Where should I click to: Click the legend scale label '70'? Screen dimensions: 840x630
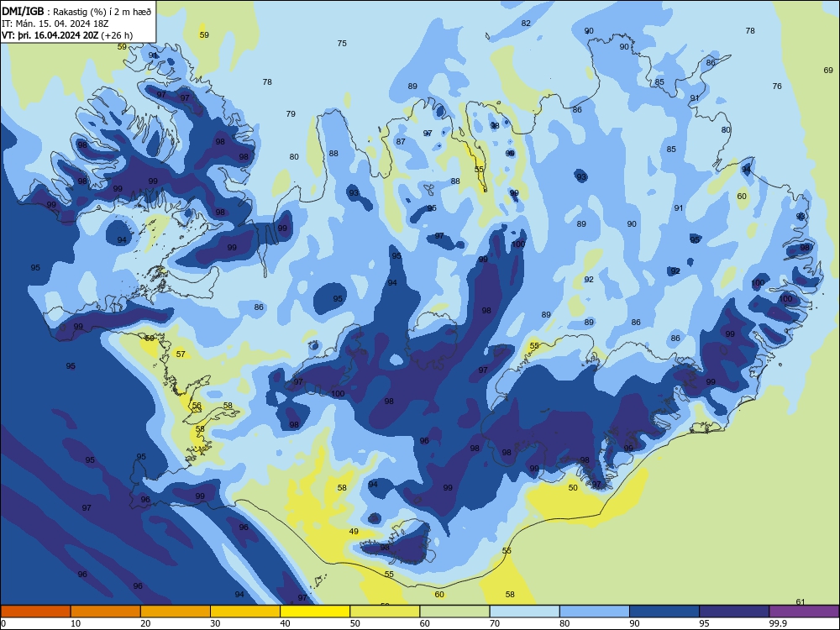pyautogui.click(x=495, y=623)
